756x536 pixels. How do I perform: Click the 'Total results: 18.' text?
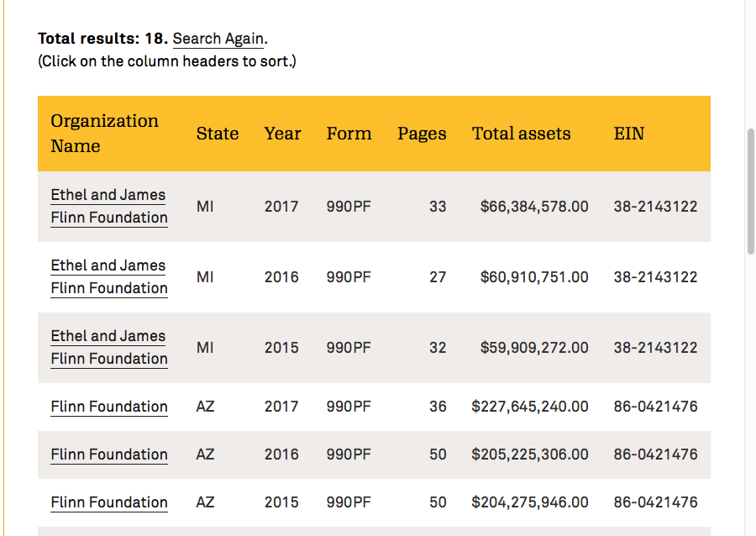(x=102, y=39)
